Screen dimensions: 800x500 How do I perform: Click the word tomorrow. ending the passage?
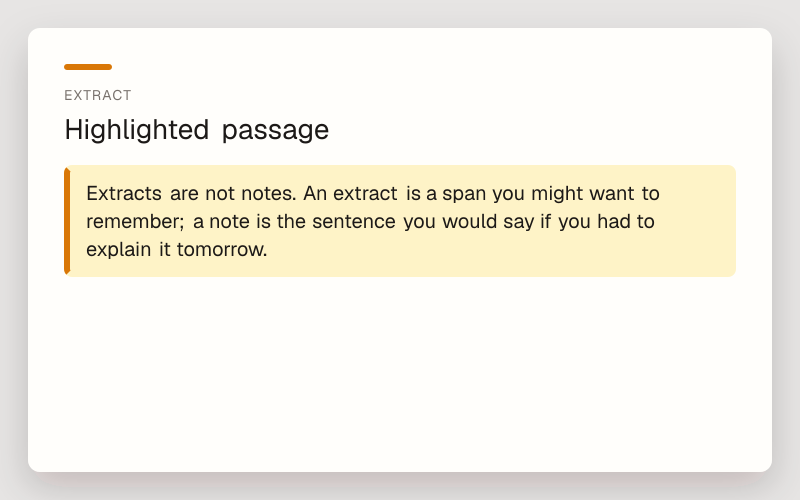pyautogui.click(x=222, y=249)
